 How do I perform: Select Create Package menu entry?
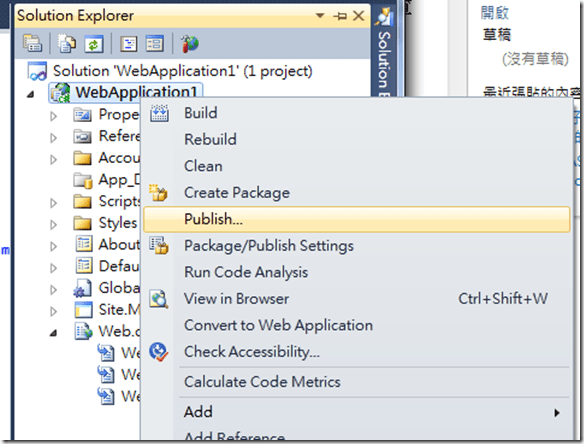point(356,193)
